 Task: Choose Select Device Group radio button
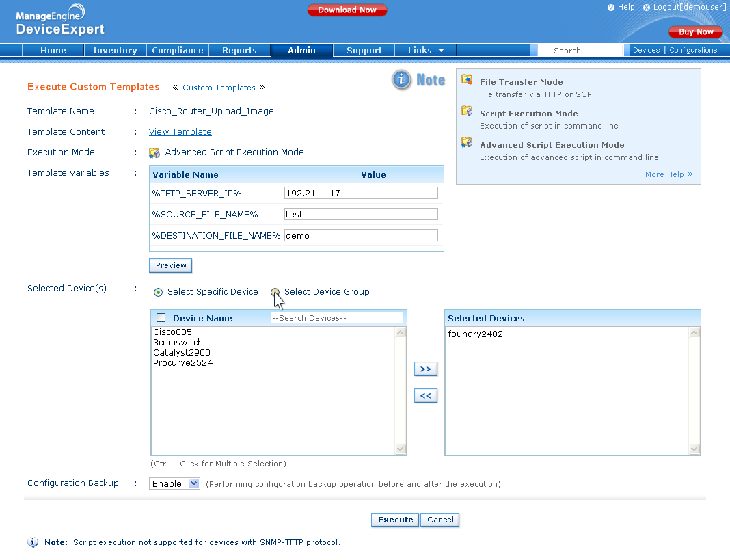click(x=275, y=292)
